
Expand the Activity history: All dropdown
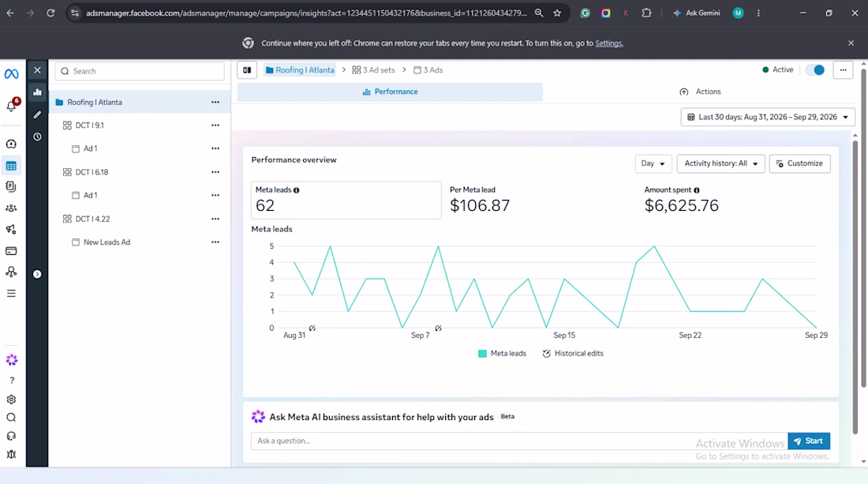click(x=720, y=163)
